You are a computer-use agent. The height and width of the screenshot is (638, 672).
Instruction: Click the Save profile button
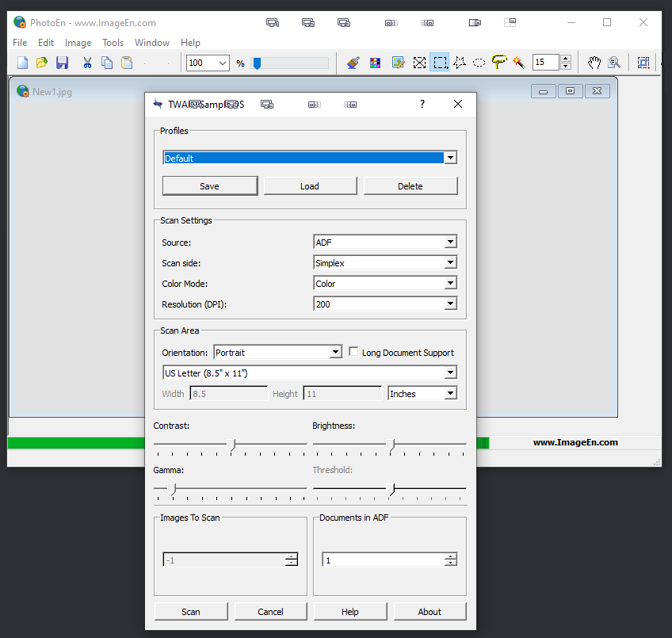coord(210,185)
